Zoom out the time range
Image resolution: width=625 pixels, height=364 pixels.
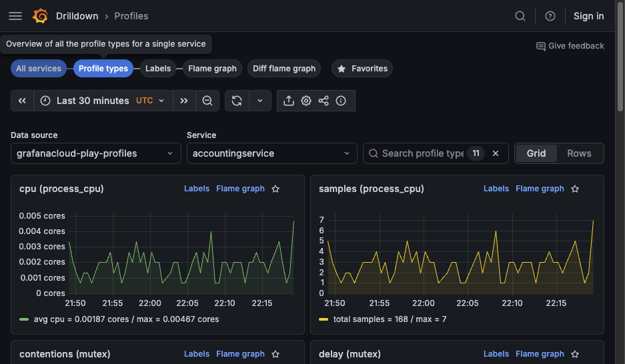tap(207, 101)
